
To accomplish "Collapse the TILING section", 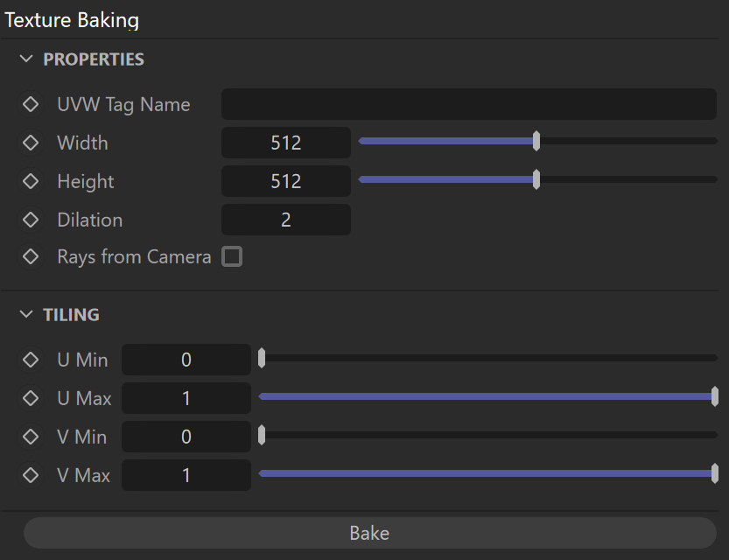I will [26, 315].
